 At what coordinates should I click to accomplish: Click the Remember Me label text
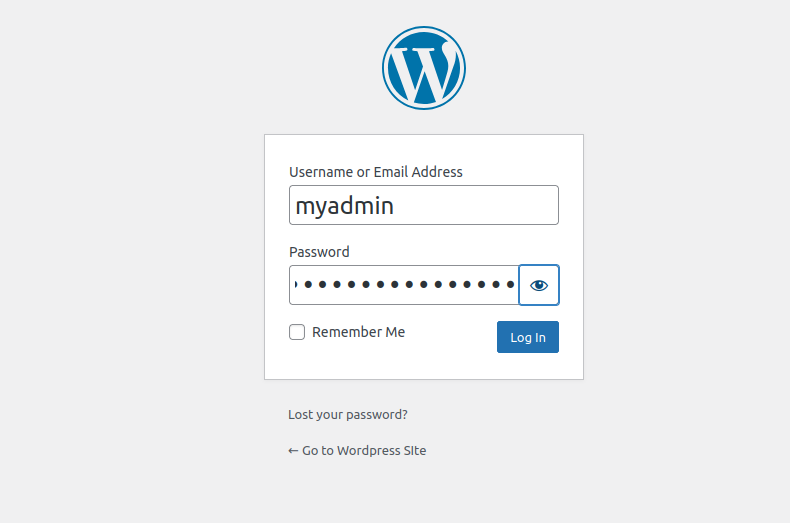[x=358, y=332]
